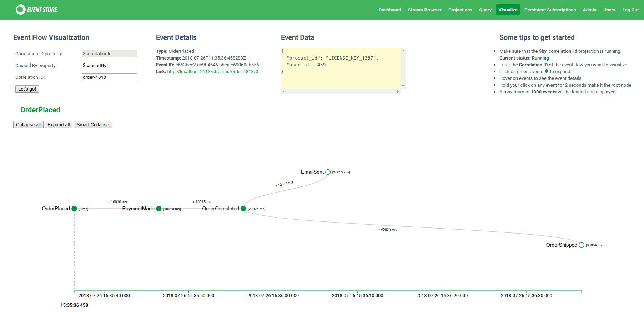Open Persistent Subscriptions page
This screenshot has height=312, width=644.
tap(550, 10)
